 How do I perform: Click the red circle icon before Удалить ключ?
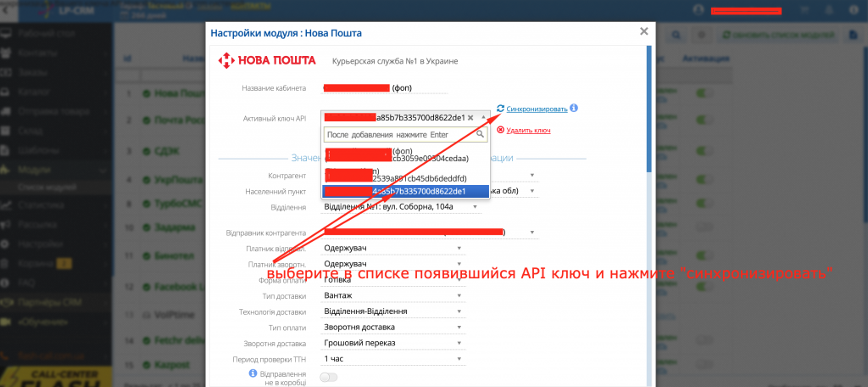500,130
